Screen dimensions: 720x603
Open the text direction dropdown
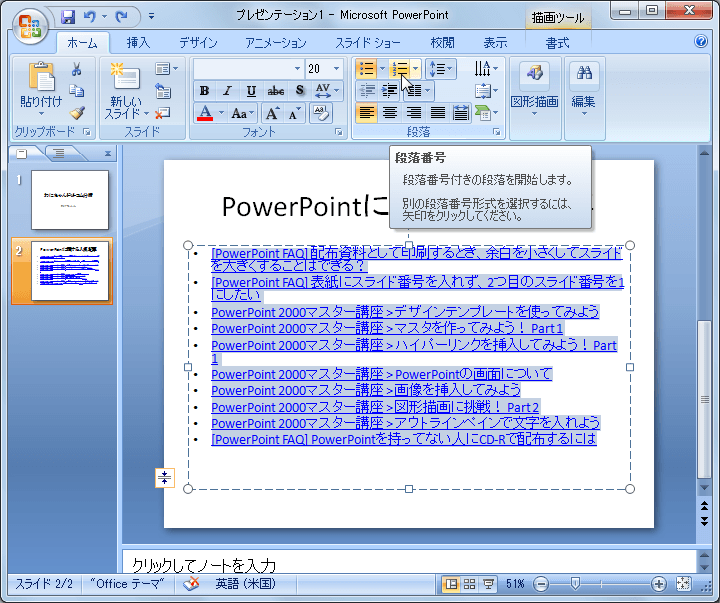pyautogui.click(x=486, y=69)
